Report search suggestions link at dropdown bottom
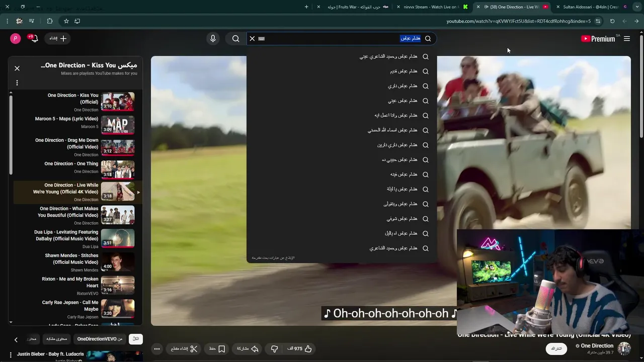 [273, 258]
